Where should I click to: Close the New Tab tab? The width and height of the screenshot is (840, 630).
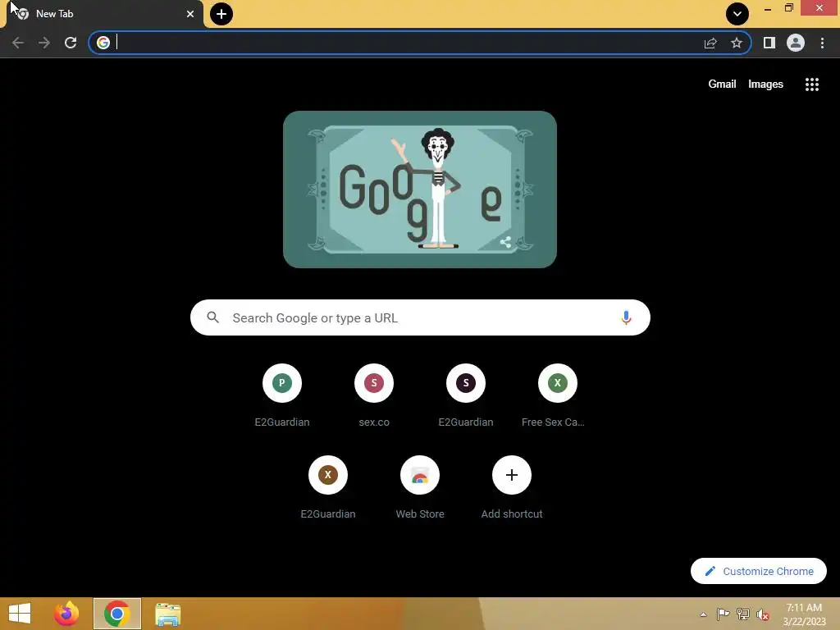point(190,14)
